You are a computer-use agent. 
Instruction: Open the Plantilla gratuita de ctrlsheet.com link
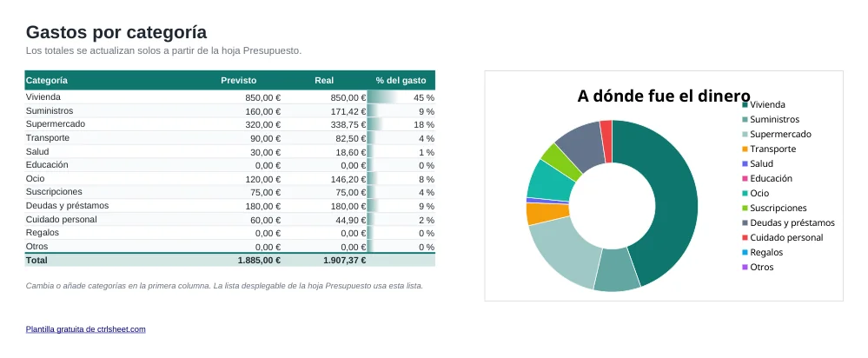tap(86, 329)
